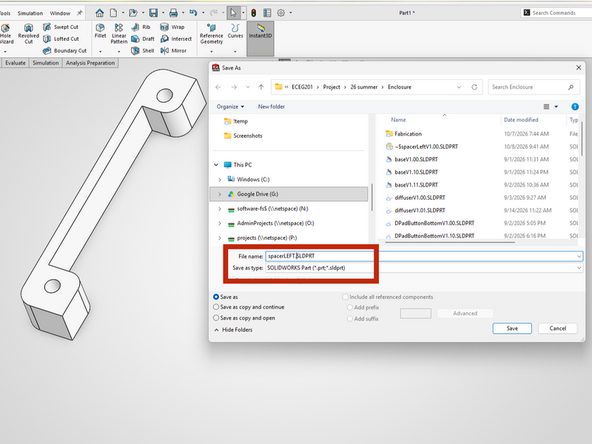Viewport: 592px width, 444px height.
Task: Select the Lofted Cut tool
Action: coord(61,39)
